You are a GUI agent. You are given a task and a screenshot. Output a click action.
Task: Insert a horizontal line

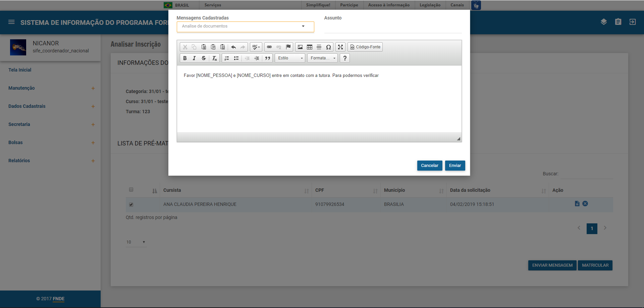[319, 47]
